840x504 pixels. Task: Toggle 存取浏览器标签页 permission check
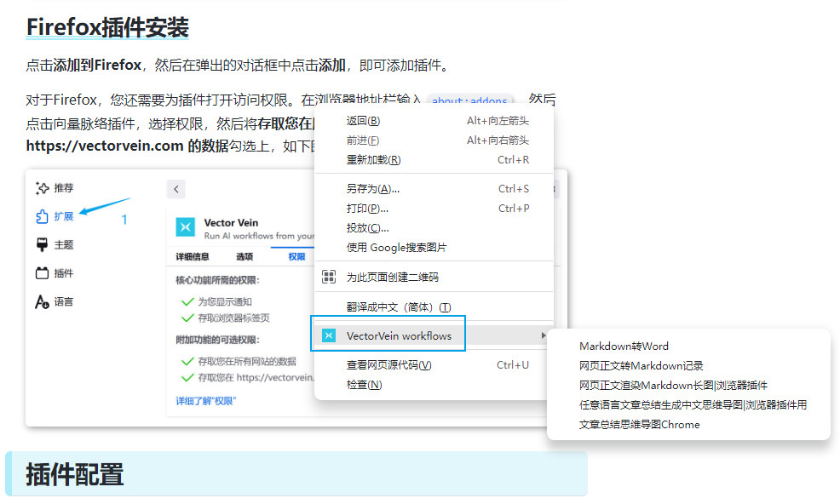[187, 318]
